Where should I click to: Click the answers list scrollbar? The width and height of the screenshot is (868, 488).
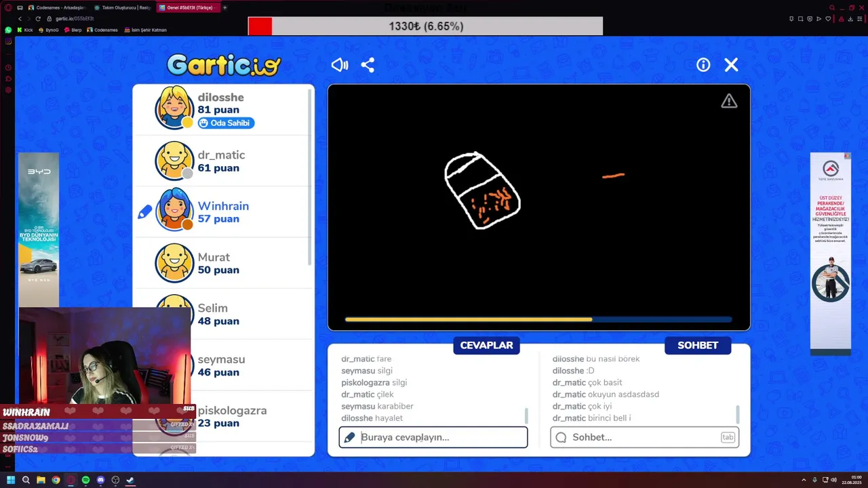(526, 415)
